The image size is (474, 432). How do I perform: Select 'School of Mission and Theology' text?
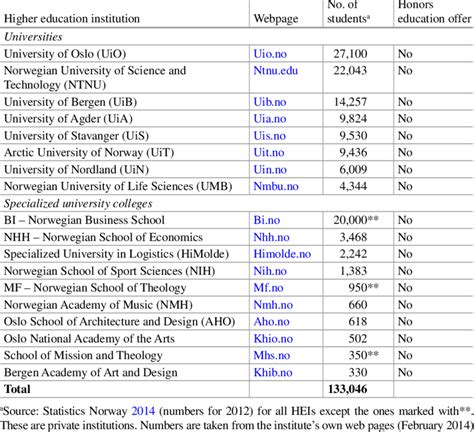pyautogui.click(x=83, y=355)
